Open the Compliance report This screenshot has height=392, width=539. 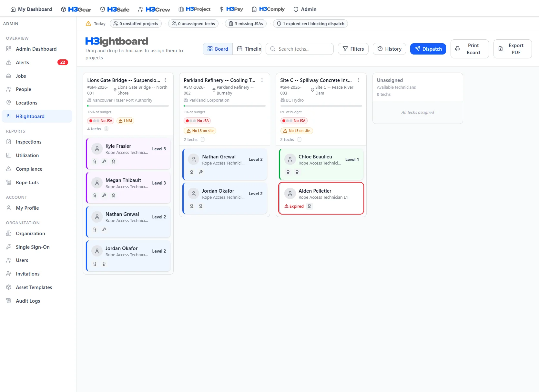click(x=37, y=169)
